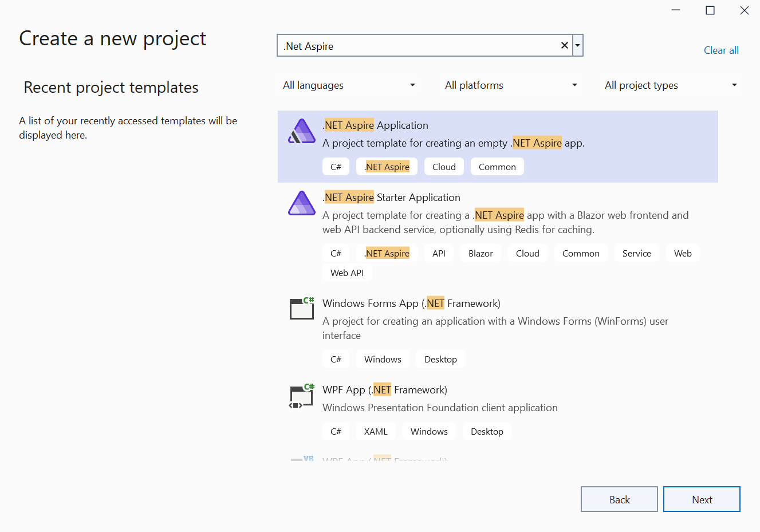This screenshot has width=760, height=532.
Task: Click the Windows Forms App template icon
Action: point(302,309)
